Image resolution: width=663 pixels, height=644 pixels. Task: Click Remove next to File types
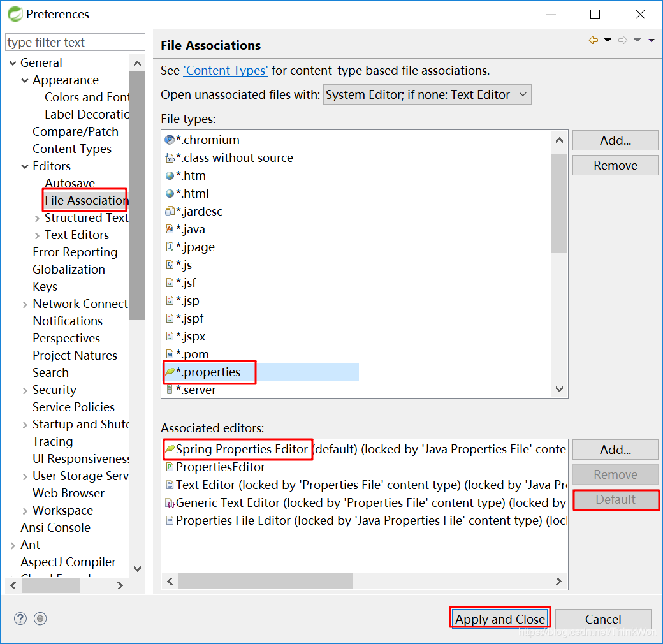pos(615,165)
